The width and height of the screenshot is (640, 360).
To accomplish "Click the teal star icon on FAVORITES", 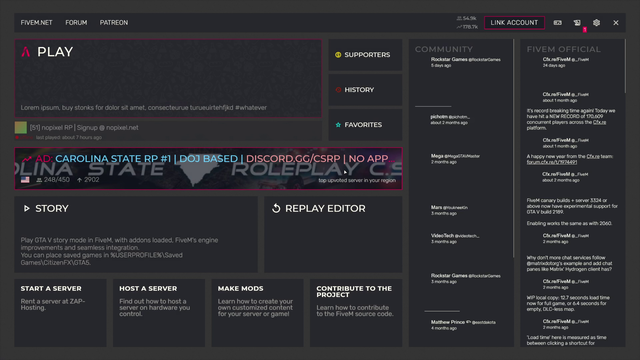I will (x=338, y=124).
